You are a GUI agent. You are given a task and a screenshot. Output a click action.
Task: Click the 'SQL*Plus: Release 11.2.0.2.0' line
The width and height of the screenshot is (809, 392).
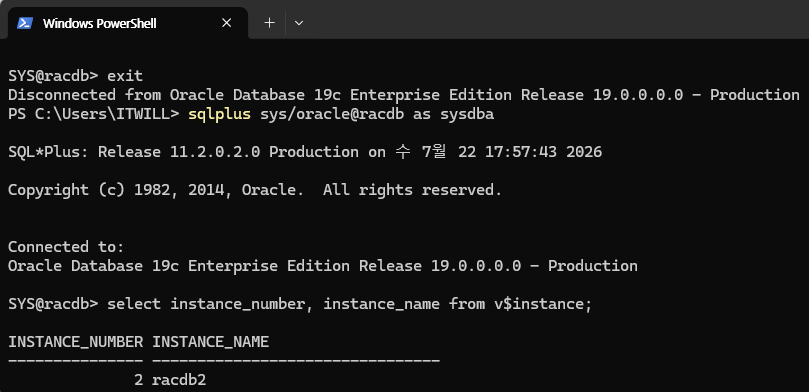[x=305, y=152]
